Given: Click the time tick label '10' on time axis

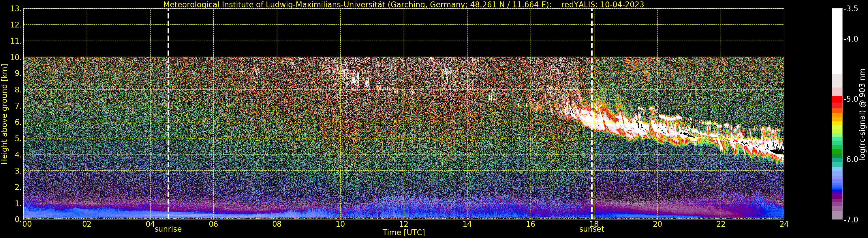Looking at the screenshot, I should click(340, 224).
